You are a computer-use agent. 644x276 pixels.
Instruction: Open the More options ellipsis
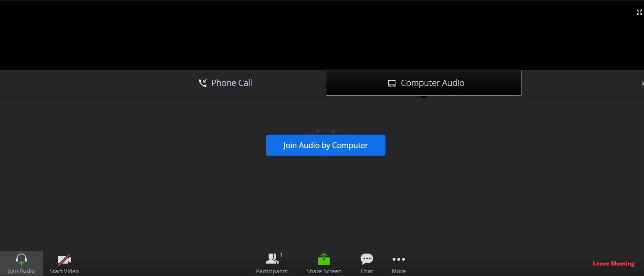click(398, 259)
